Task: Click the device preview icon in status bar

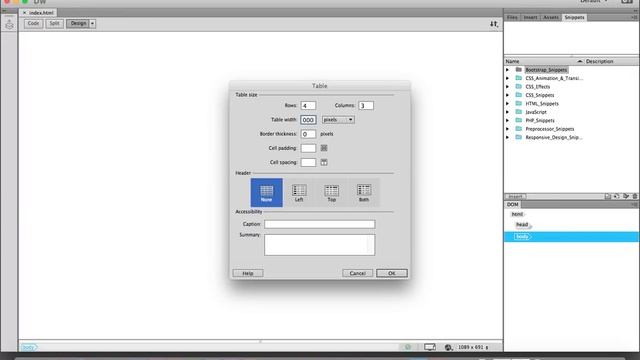Action: pos(429,347)
